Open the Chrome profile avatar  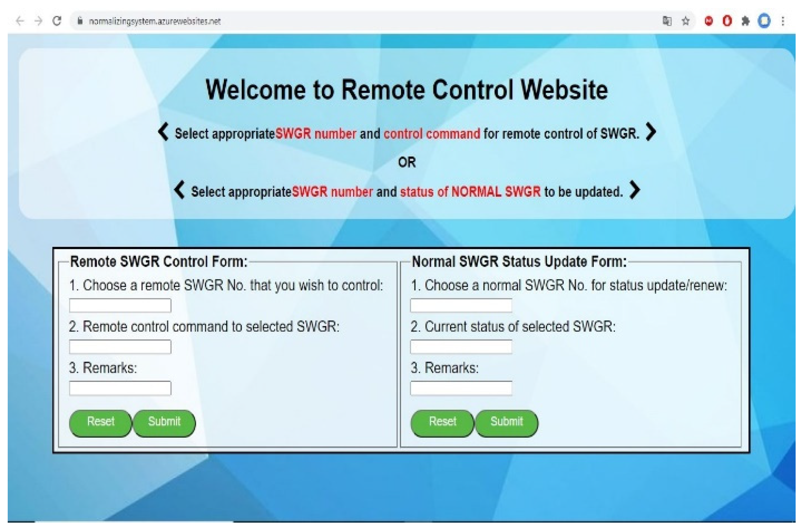[764, 21]
